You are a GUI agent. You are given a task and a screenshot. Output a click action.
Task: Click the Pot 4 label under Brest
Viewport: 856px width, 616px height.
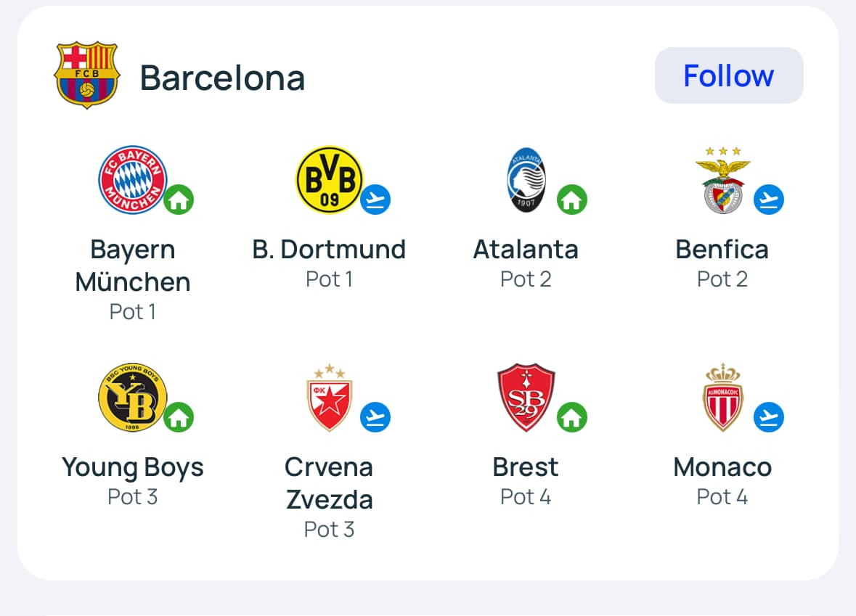pyautogui.click(x=526, y=497)
